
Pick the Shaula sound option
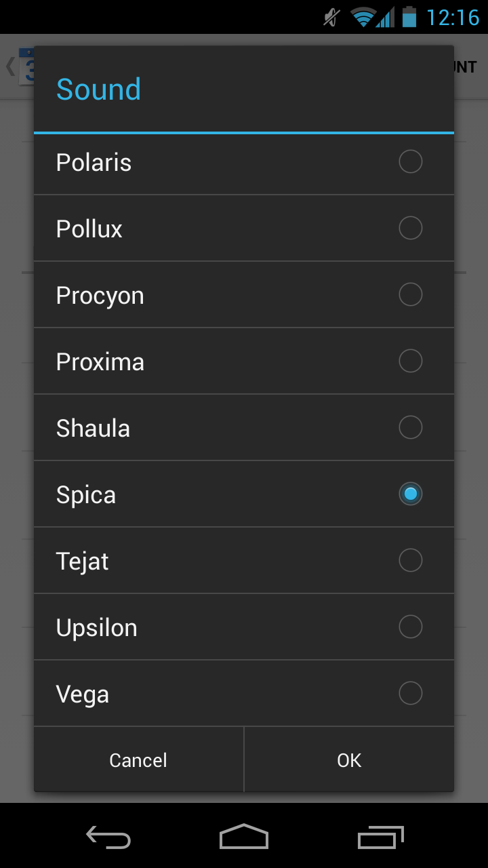click(x=244, y=427)
